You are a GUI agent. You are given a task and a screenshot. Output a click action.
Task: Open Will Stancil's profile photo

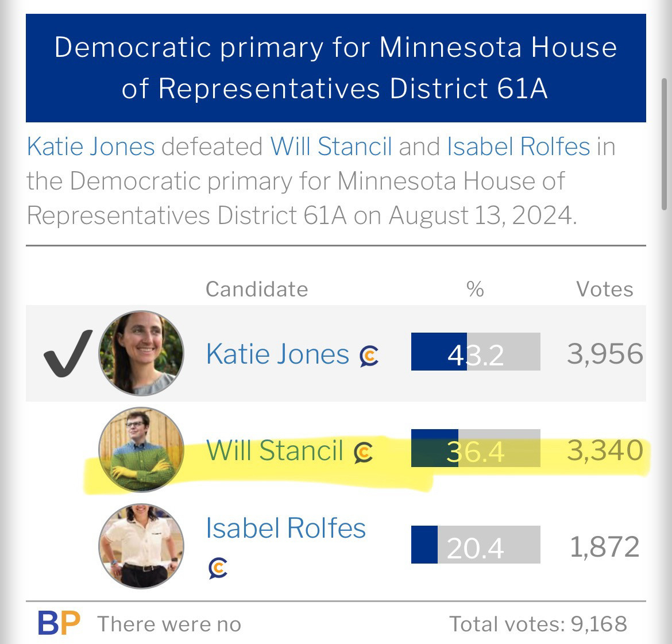coord(141,450)
